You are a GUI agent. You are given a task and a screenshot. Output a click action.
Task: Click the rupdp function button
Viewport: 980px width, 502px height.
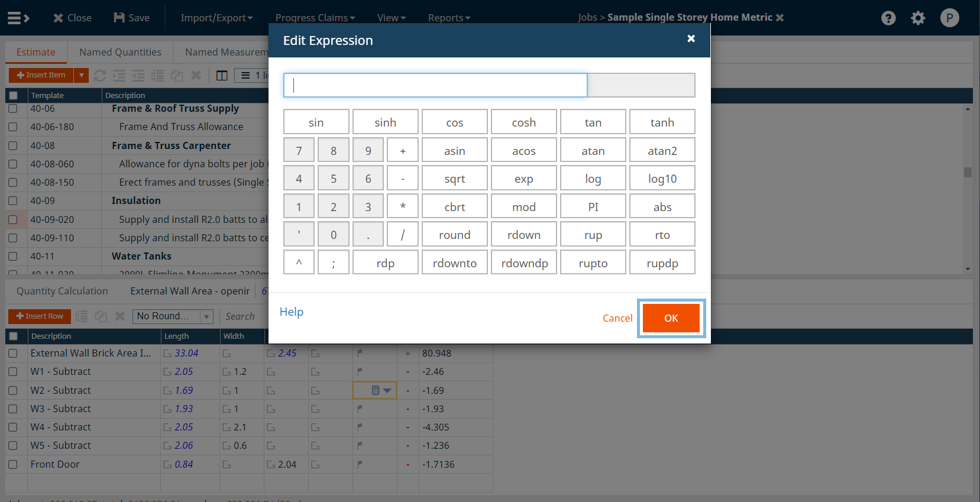coord(662,263)
